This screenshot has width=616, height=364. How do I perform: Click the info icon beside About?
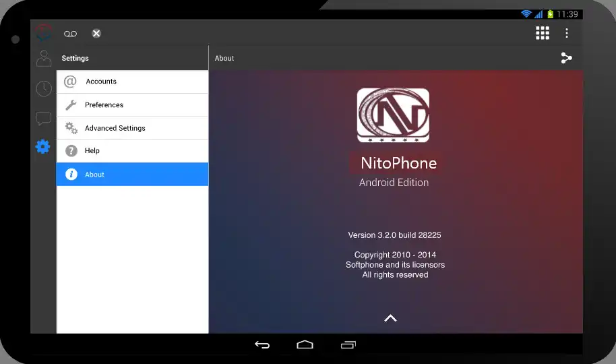[x=71, y=174]
